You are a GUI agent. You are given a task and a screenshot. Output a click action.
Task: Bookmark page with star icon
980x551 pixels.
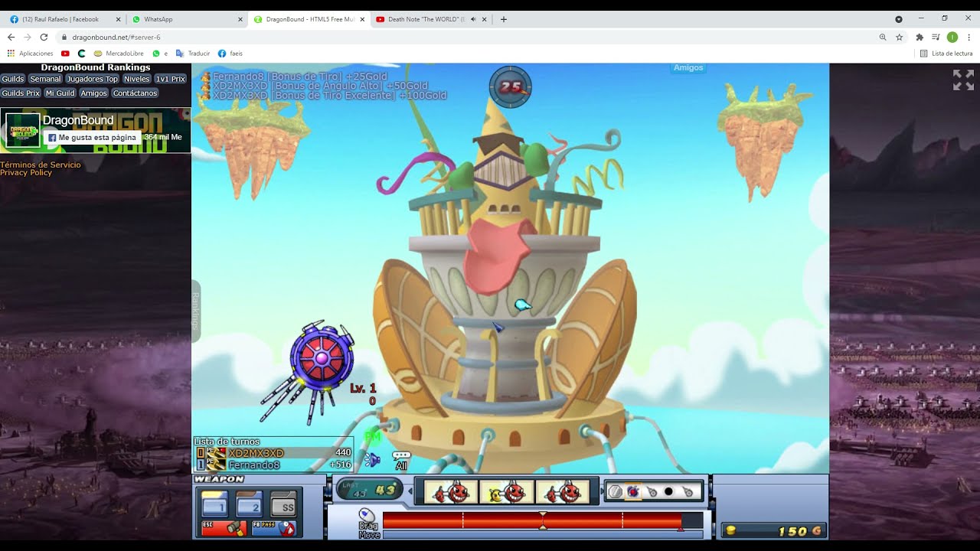900,37
